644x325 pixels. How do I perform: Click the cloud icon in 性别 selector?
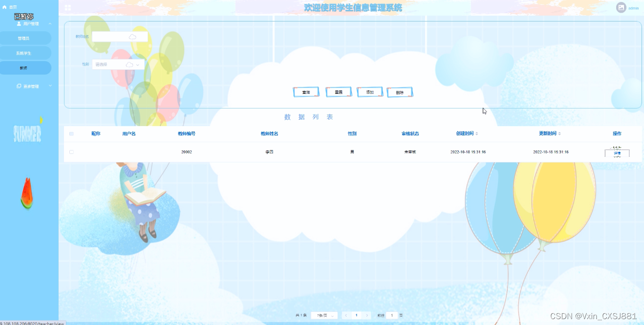click(129, 65)
